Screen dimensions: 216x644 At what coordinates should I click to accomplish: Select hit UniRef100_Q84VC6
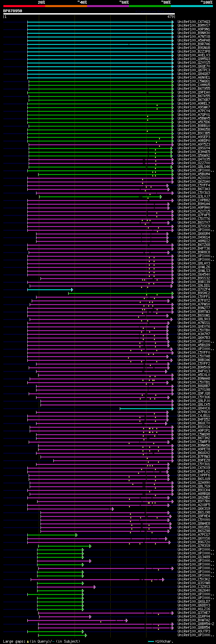pyautogui.click(x=194, y=408)
